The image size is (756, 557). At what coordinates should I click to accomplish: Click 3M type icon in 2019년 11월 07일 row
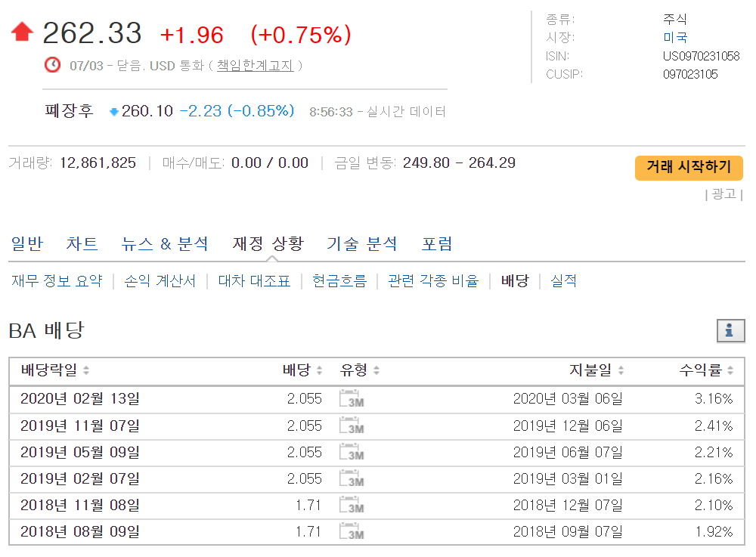[352, 425]
